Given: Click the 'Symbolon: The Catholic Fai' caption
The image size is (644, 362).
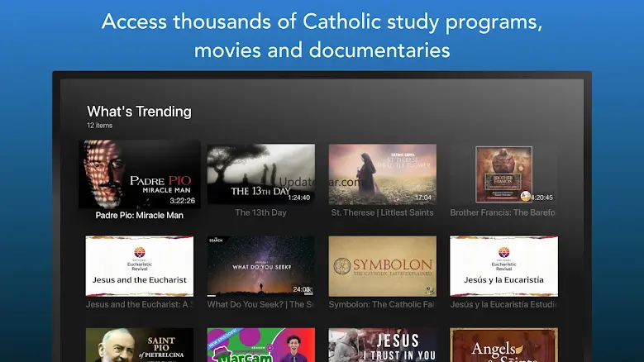Looking at the screenshot, I should point(382,304).
